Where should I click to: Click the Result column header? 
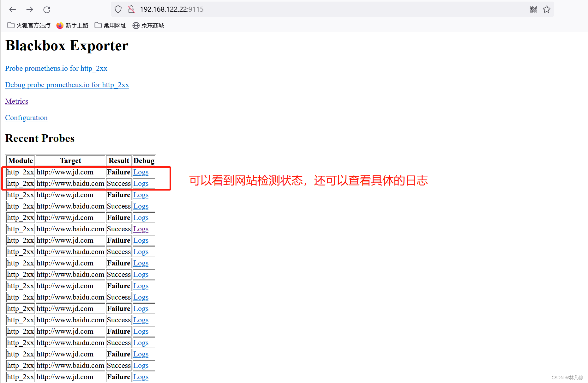[x=119, y=161]
